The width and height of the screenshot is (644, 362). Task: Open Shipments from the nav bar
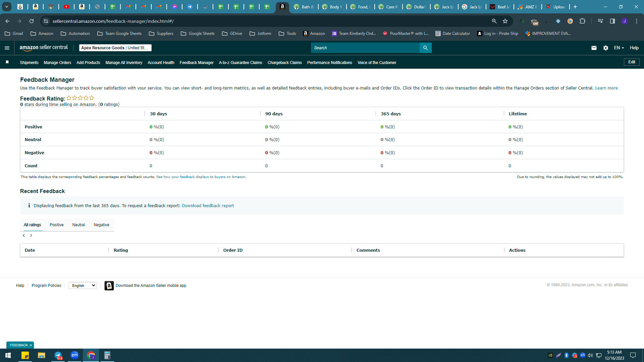click(29, 63)
